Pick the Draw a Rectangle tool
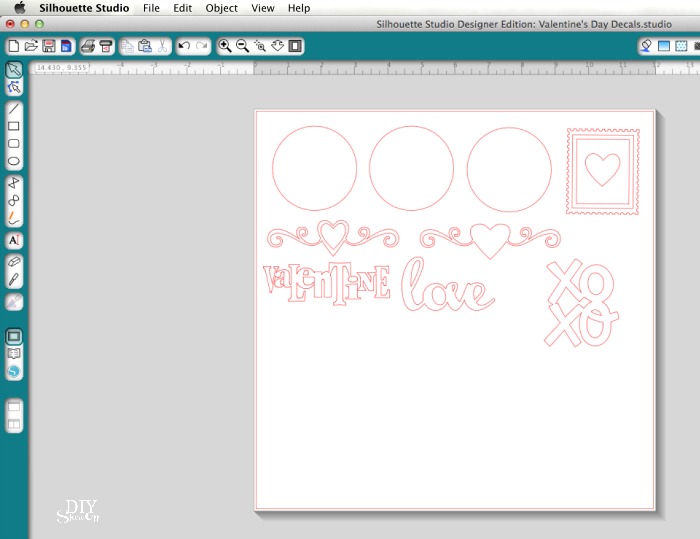The height and width of the screenshot is (539, 700). pyautogui.click(x=14, y=126)
